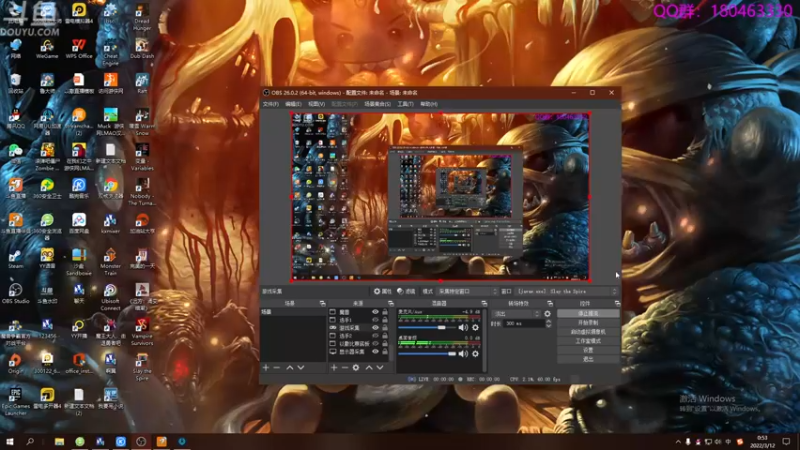Open Windows Start menu

click(9, 441)
